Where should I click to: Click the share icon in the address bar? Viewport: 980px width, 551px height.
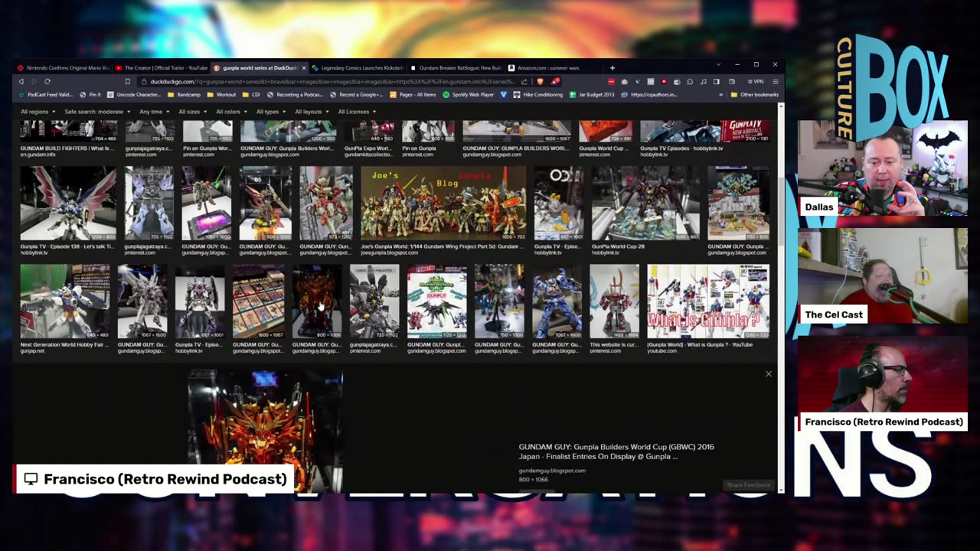coord(524,81)
